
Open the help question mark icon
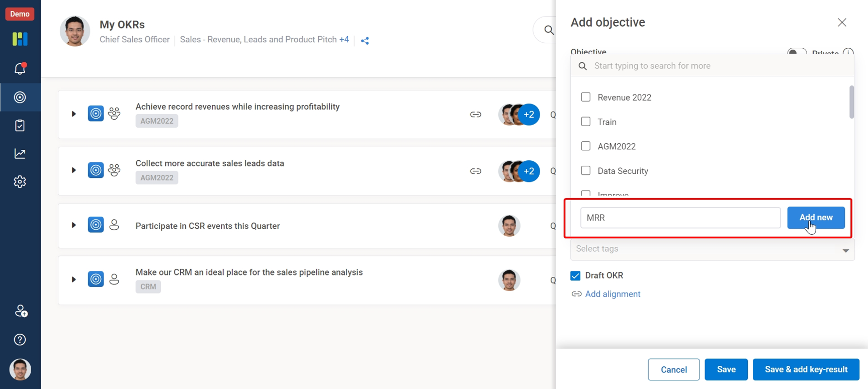[20, 340]
